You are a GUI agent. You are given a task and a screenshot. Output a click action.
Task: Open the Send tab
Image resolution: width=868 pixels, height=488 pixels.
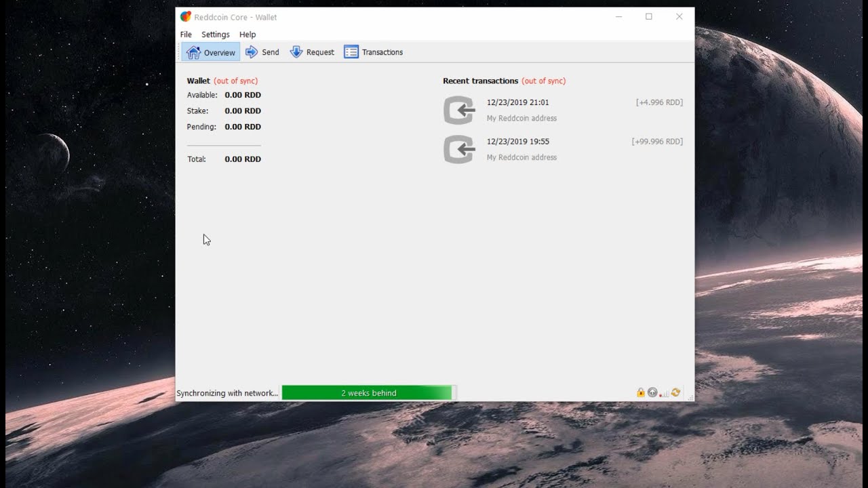(262, 52)
